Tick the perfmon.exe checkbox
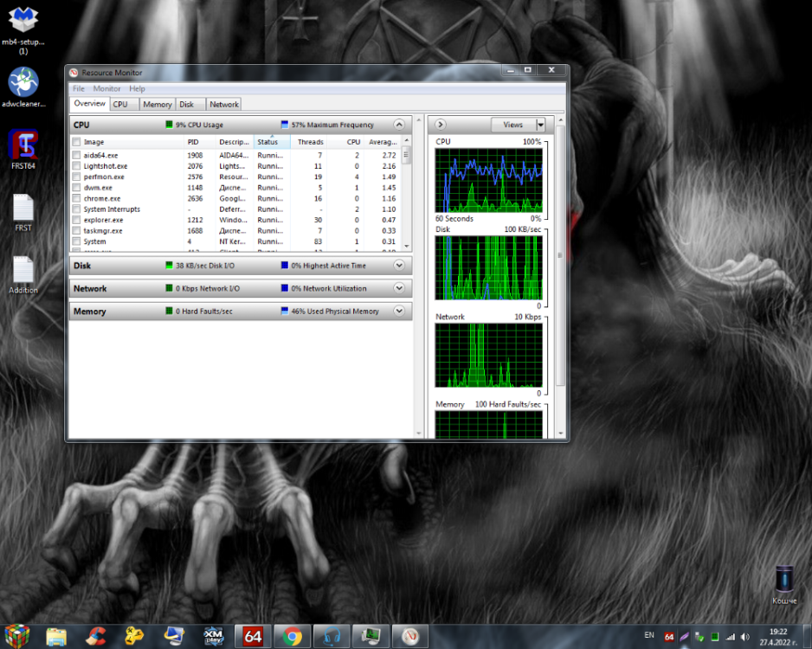Image resolution: width=812 pixels, height=649 pixels. (77, 177)
